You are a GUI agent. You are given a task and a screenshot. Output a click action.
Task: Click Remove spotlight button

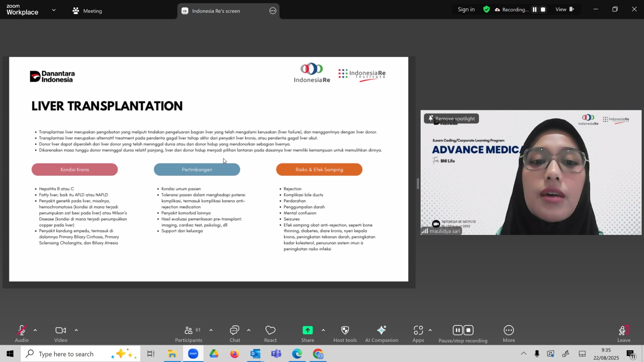click(451, 119)
